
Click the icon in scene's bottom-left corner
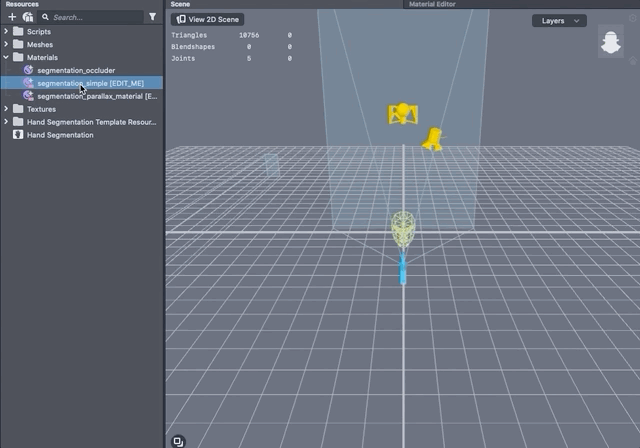178,440
